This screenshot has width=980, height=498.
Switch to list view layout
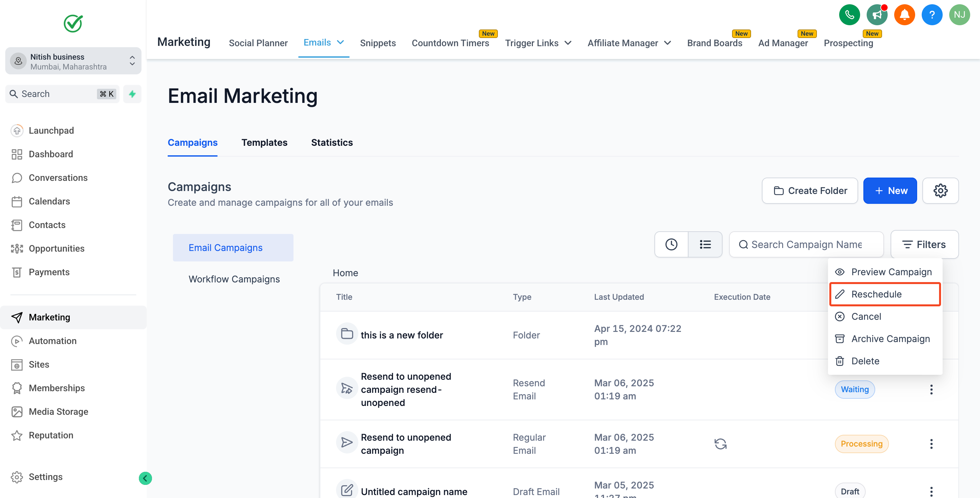[705, 244]
